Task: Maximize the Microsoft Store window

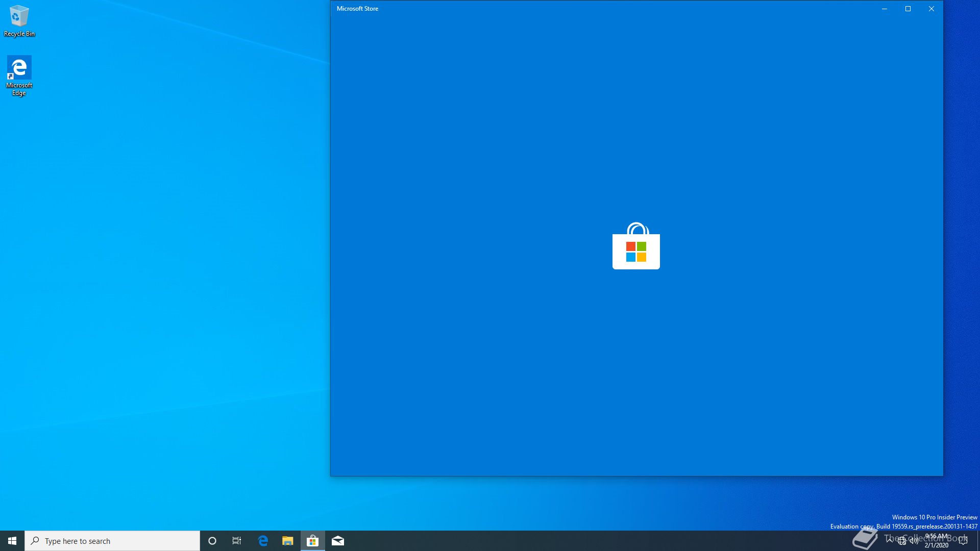Action: (x=908, y=9)
